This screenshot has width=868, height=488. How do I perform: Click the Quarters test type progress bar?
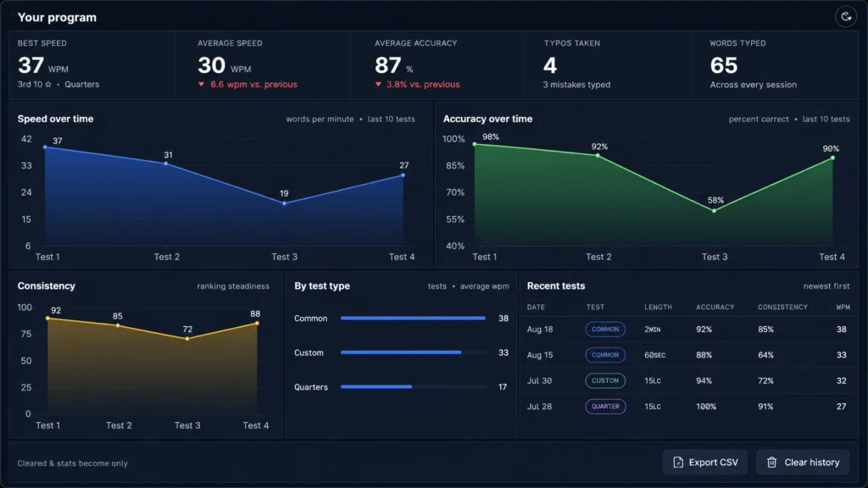[414, 386]
